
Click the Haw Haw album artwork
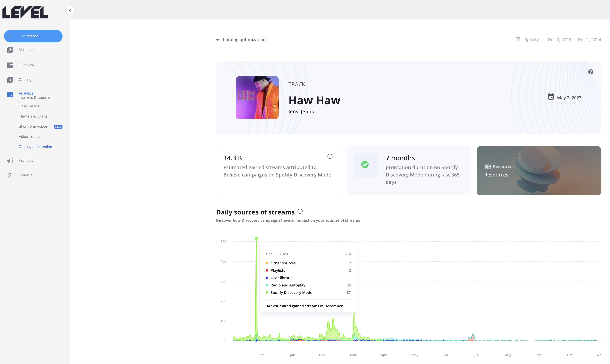[257, 98]
